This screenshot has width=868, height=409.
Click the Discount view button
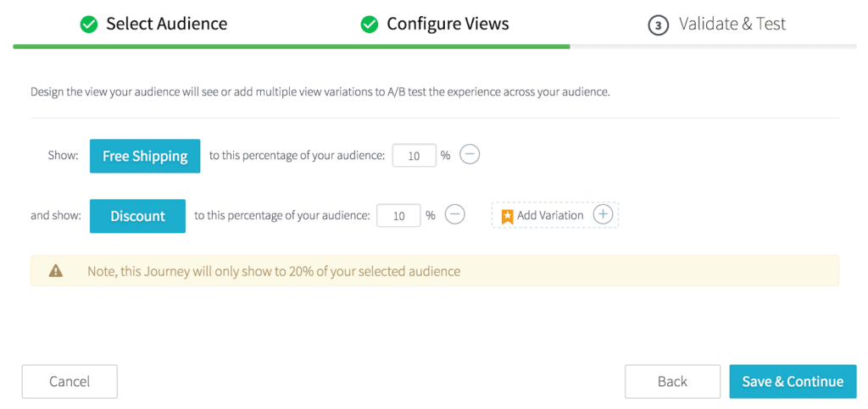click(137, 216)
